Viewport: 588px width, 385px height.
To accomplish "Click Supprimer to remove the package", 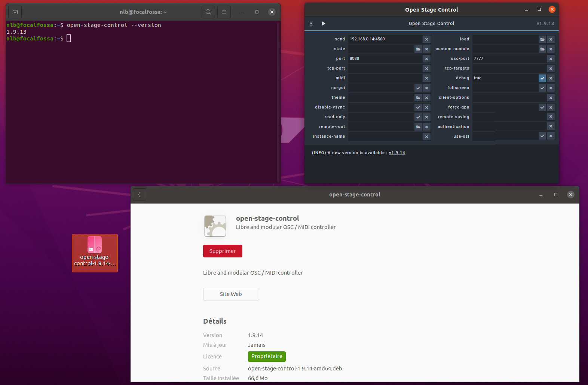I will (223, 251).
